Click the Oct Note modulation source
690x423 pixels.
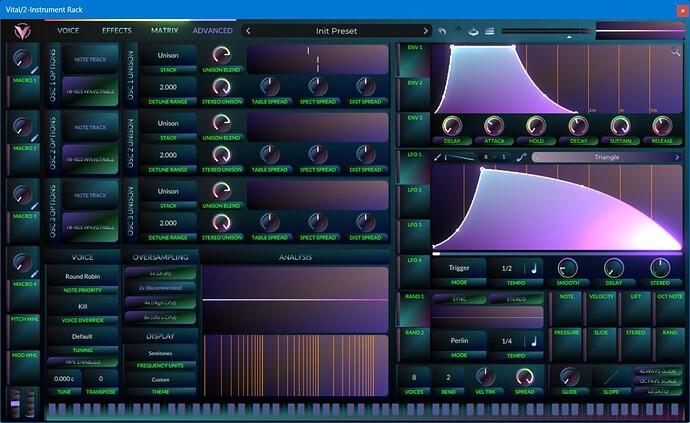coord(670,309)
